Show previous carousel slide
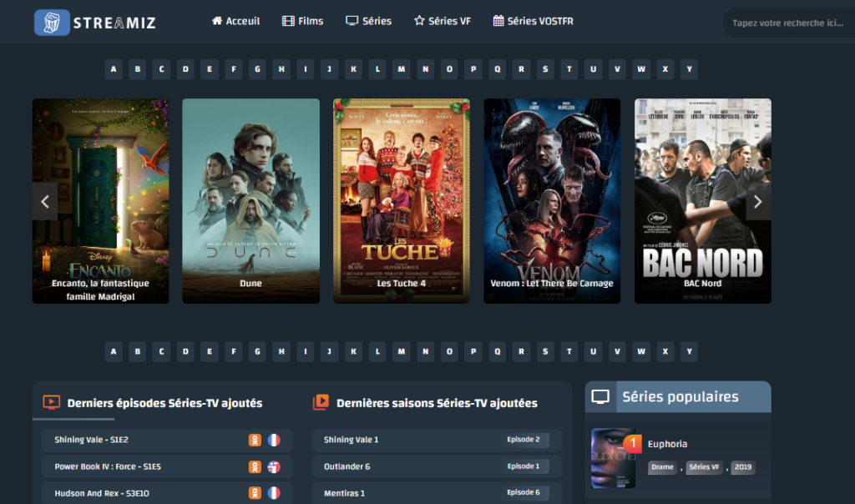The width and height of the screenshot is (855, 504). (x=45, y=202)
